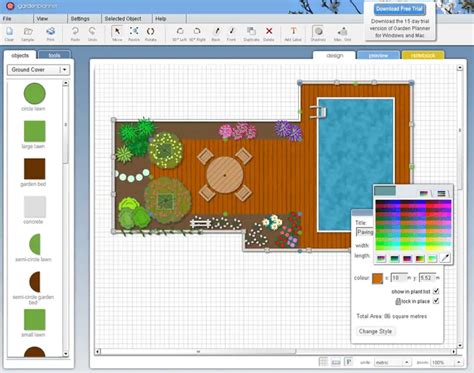Select the Resize tool

click(x=134, y=34)
